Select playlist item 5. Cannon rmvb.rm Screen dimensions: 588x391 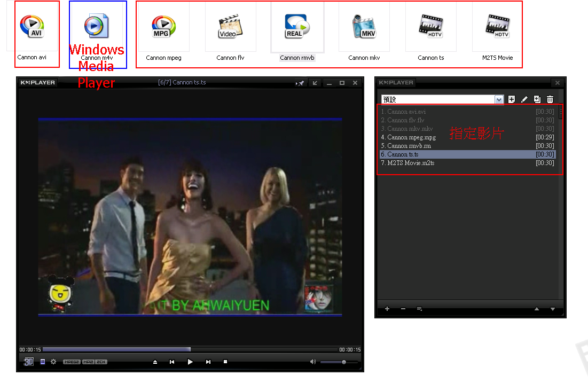[x=468, y=146]
